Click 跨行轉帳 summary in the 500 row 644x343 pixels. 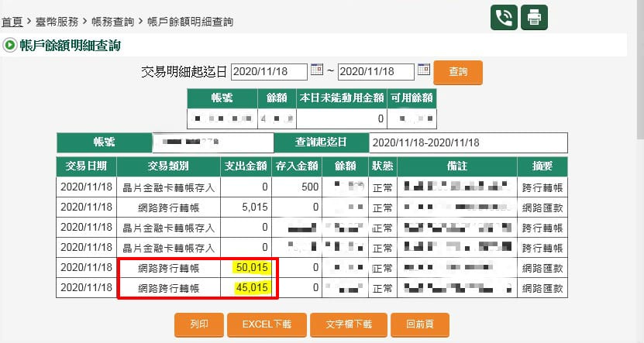pyautogui.click(x=542, y=187)
